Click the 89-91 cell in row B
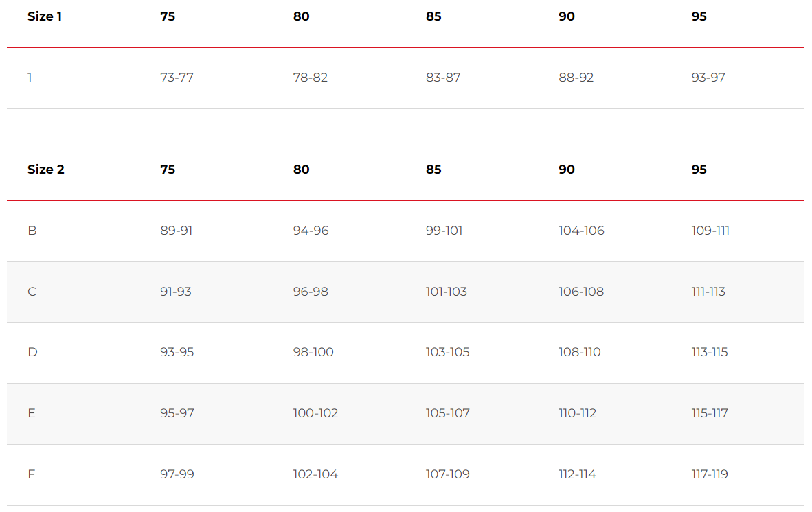 point(176,231)
